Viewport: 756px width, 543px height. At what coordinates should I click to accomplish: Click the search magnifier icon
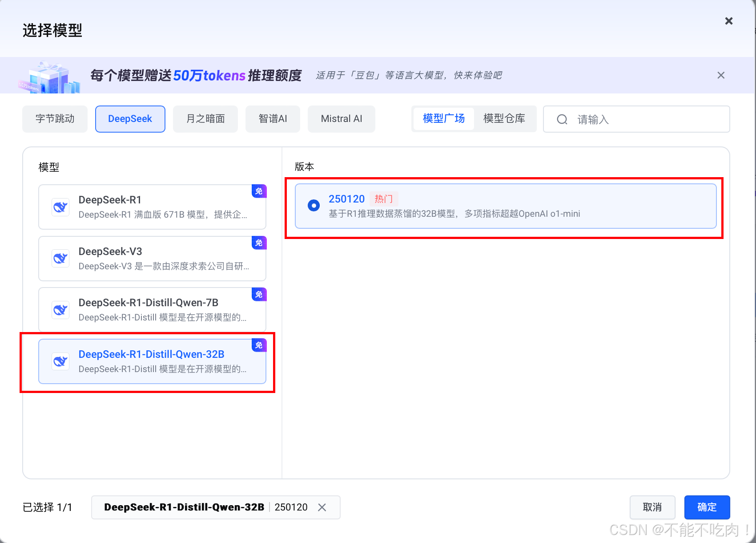click(562, 119)
